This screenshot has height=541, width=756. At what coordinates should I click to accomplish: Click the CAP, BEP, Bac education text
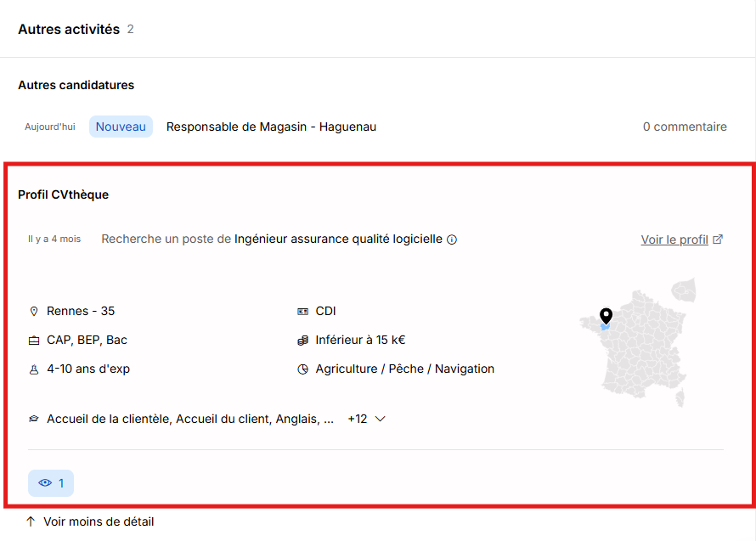coord(87,340)
